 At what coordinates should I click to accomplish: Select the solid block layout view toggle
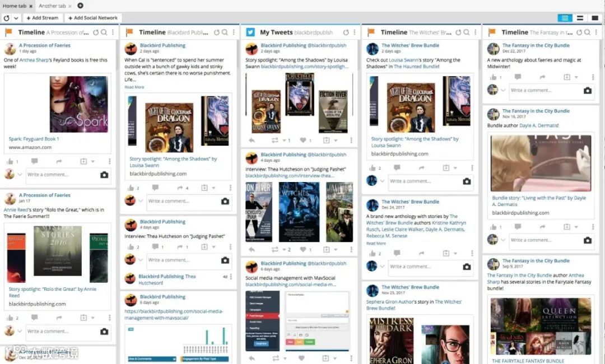tap(594, 18)
